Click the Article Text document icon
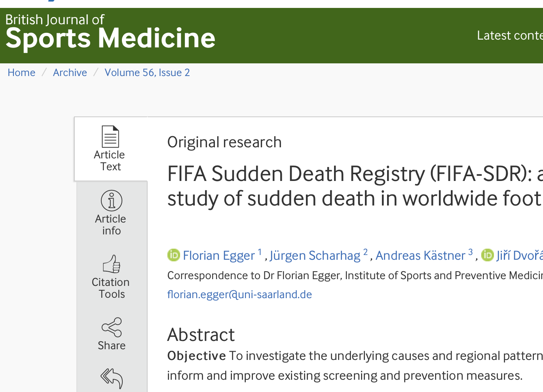Screen dimensions: 543x392 [x=110, y=136]
